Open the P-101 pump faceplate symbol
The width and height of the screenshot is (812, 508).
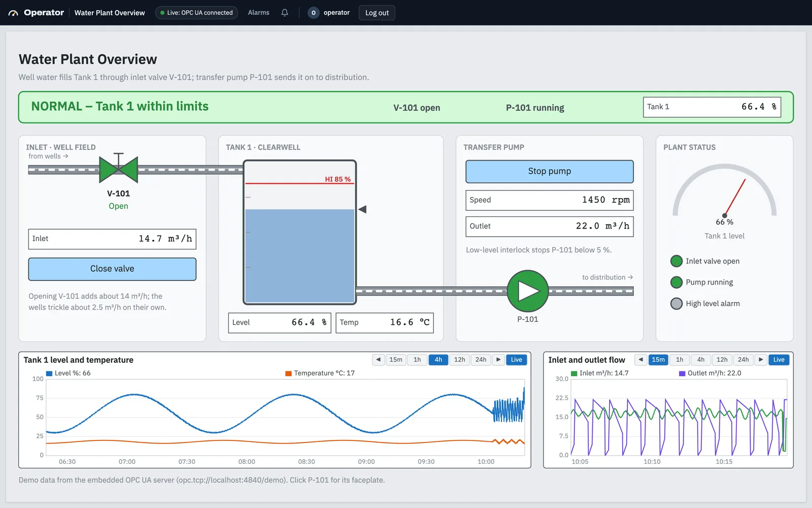point(528,291)
